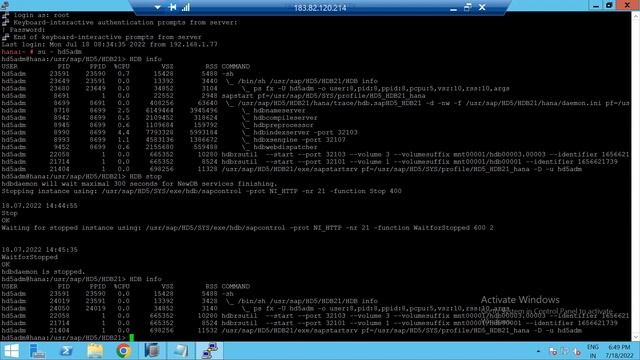Minimize the PuTTY terminal window
Viewport: 640px width, 360px height.
596,5
